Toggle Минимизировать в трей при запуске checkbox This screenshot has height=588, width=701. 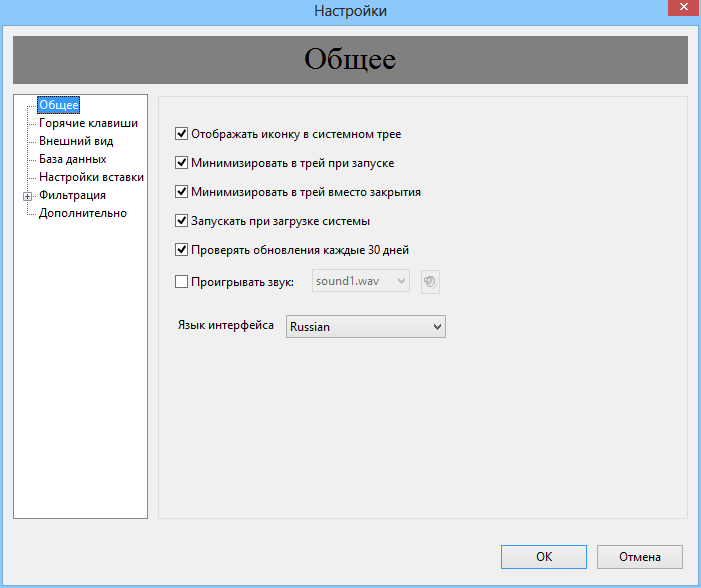[x=181, y=163]
